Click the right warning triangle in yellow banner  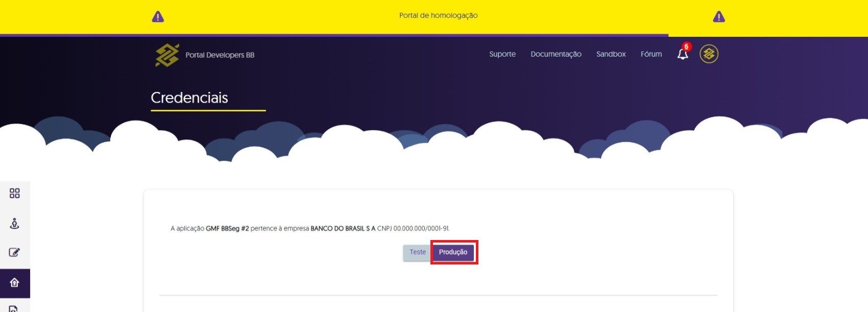click(x=718, y=17)
